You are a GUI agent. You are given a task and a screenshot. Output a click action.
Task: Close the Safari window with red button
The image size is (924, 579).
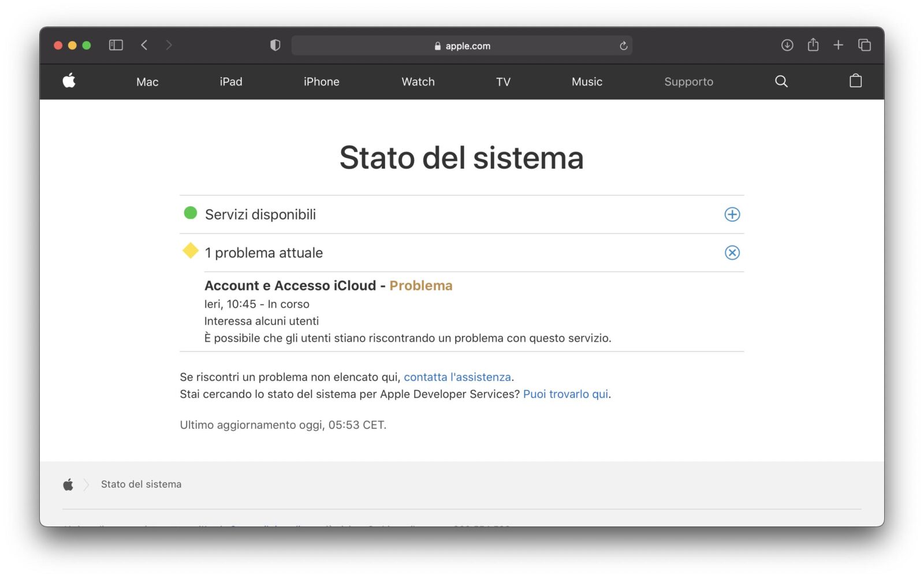[x=58, y=45]
